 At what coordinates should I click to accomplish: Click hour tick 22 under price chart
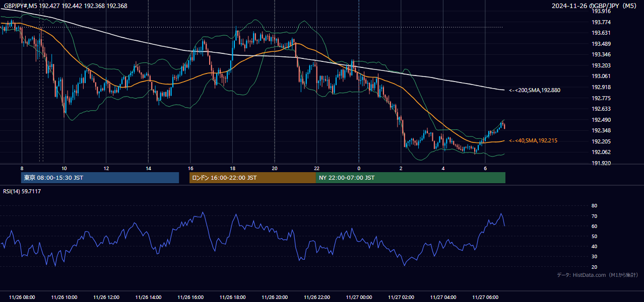click(x=316, y=168)
